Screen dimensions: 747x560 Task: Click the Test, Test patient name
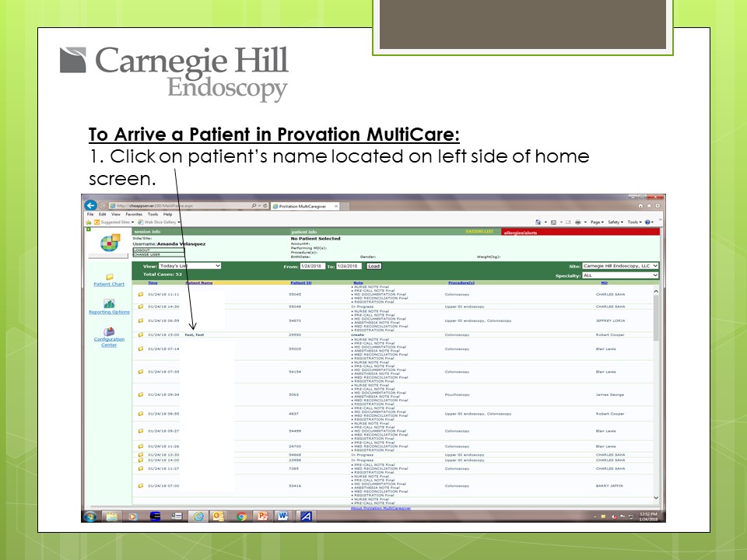195,334
